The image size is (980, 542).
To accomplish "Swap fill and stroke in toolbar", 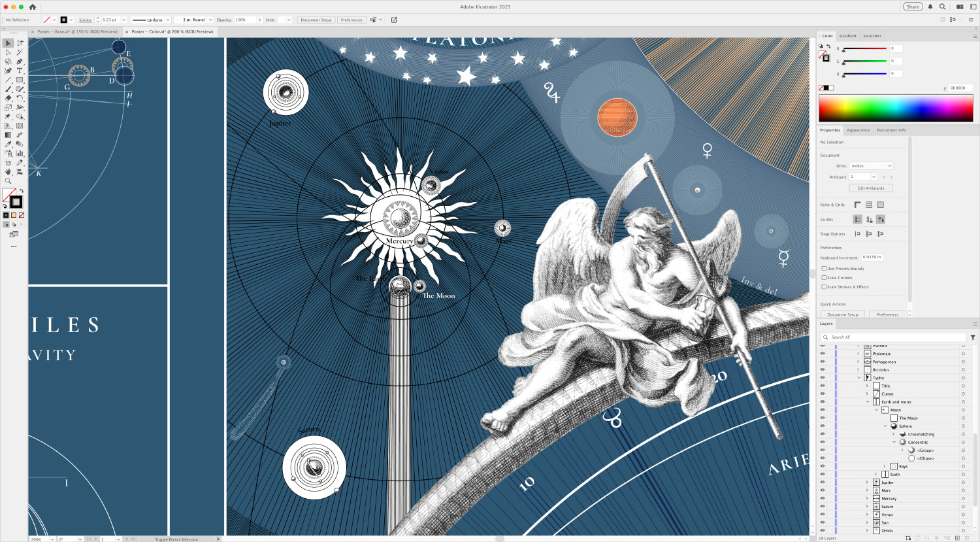I will 22,191.
